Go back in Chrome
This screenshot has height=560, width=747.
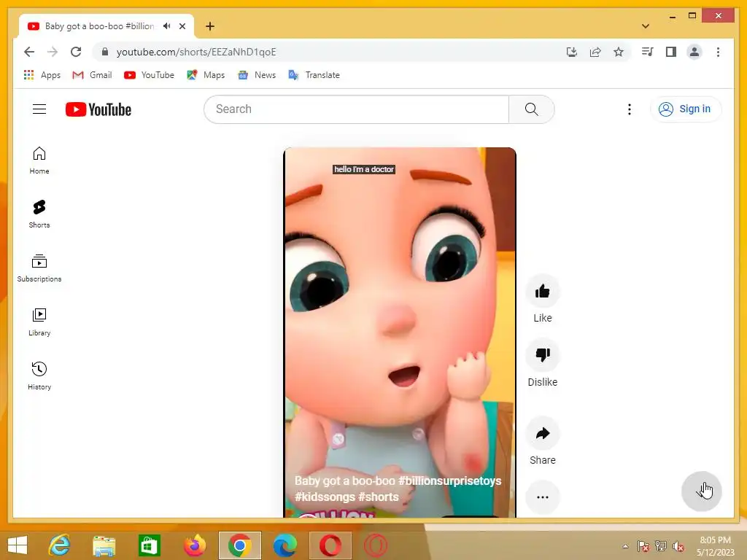pyautogui.click(x=29, y=52)
